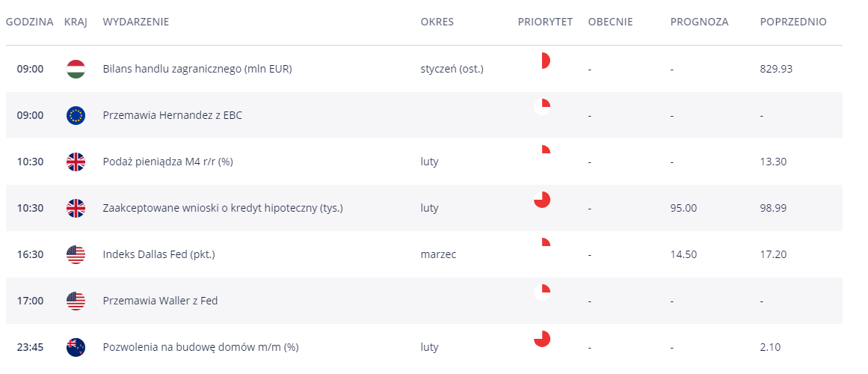The image size is (868, 374).
Task: Click the EU flag for Hernandez speech
Action: [76, 116]
